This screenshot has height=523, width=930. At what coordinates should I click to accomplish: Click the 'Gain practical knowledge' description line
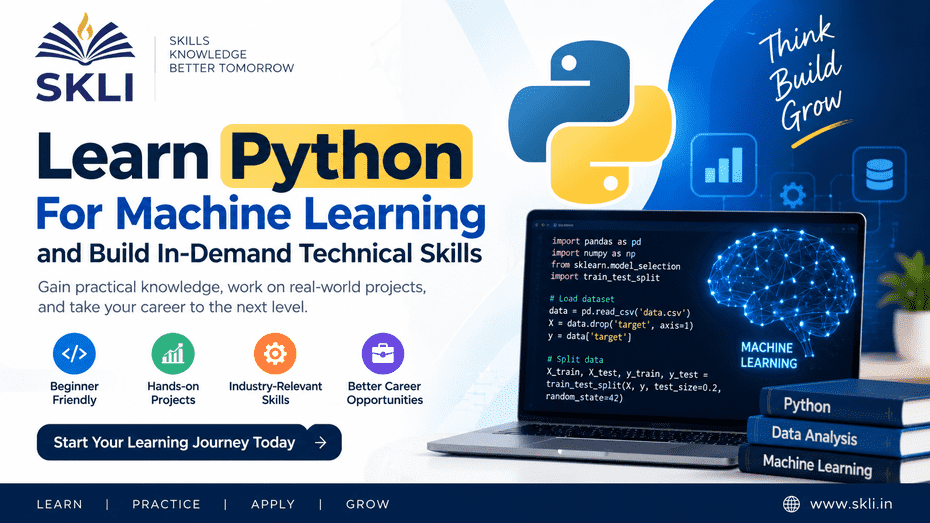pos(232,287)
